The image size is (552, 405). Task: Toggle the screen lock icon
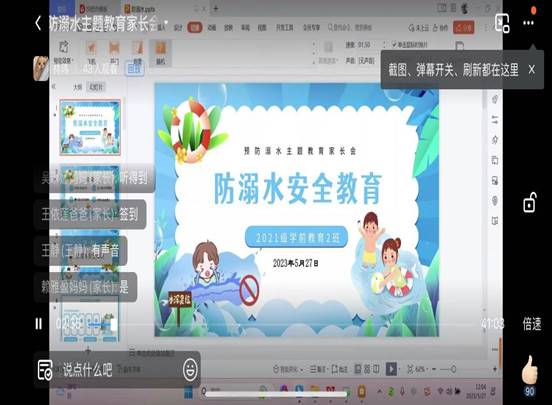529,202
